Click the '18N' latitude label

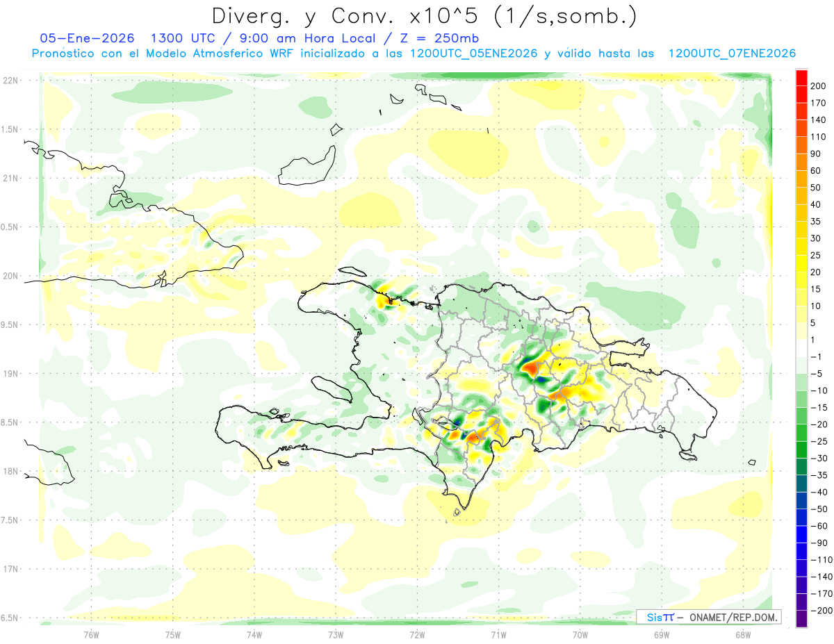10,471
